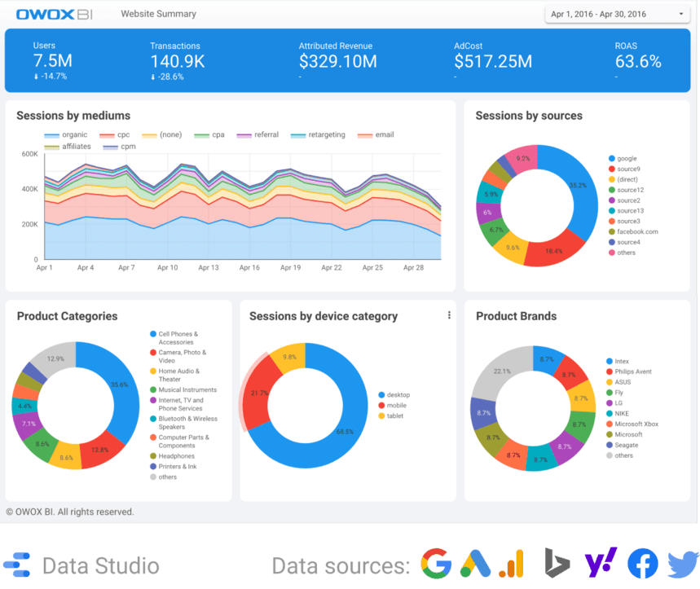
Task: Click the Data Studio logo icon
Action: tap(16, 565)
